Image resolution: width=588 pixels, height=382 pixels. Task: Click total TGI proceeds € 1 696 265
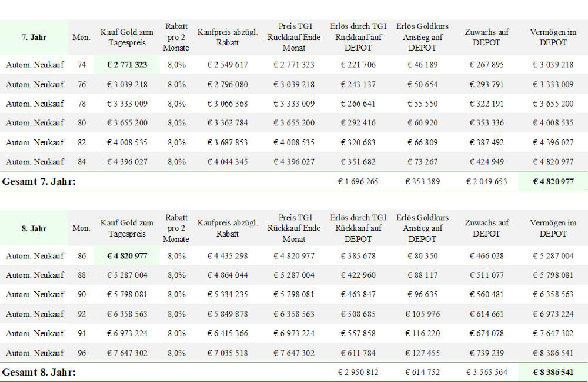pos(358,182)
